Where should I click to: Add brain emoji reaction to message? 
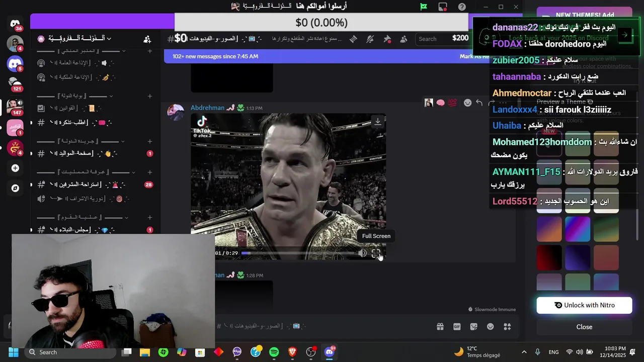(x=441, y=103)
